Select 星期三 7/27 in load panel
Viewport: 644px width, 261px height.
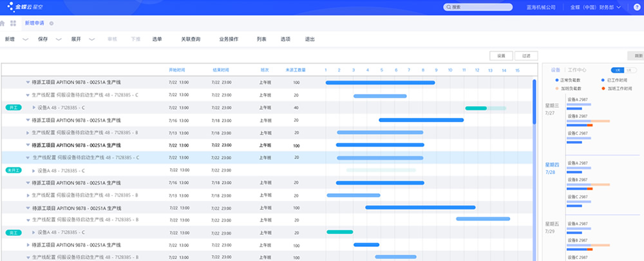(x=551, y=109)
